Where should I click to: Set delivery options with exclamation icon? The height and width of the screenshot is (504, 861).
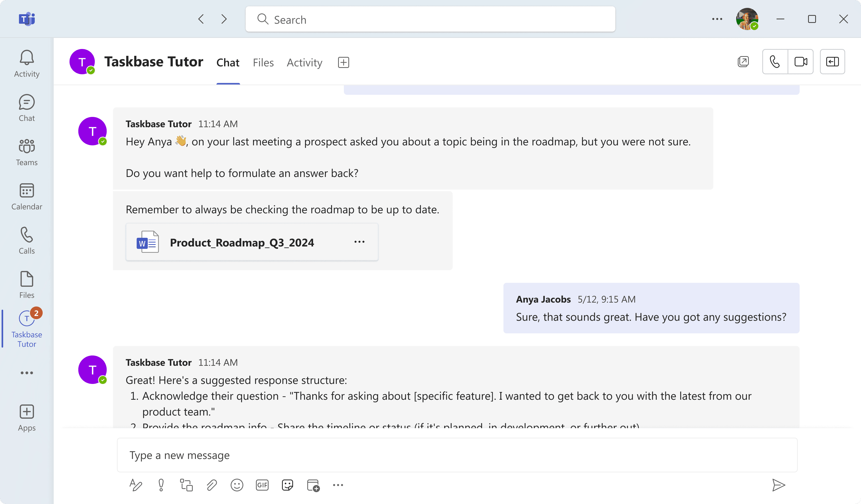click(161, 485)
